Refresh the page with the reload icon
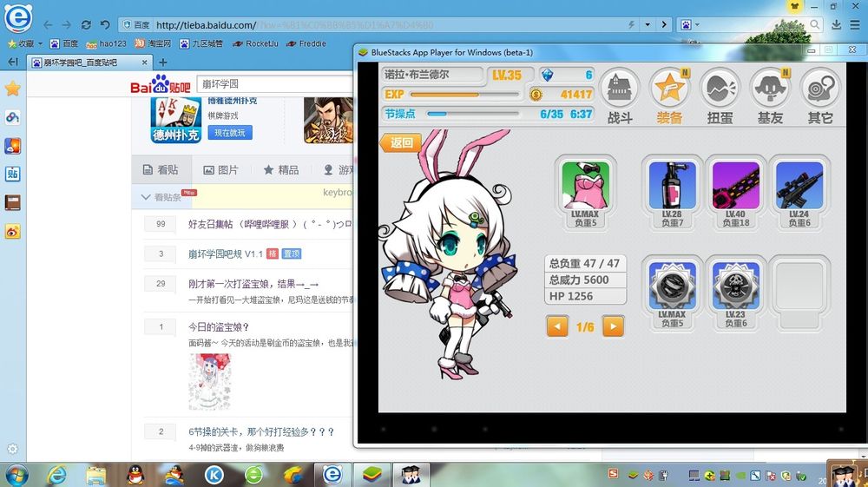 [86, 25]
